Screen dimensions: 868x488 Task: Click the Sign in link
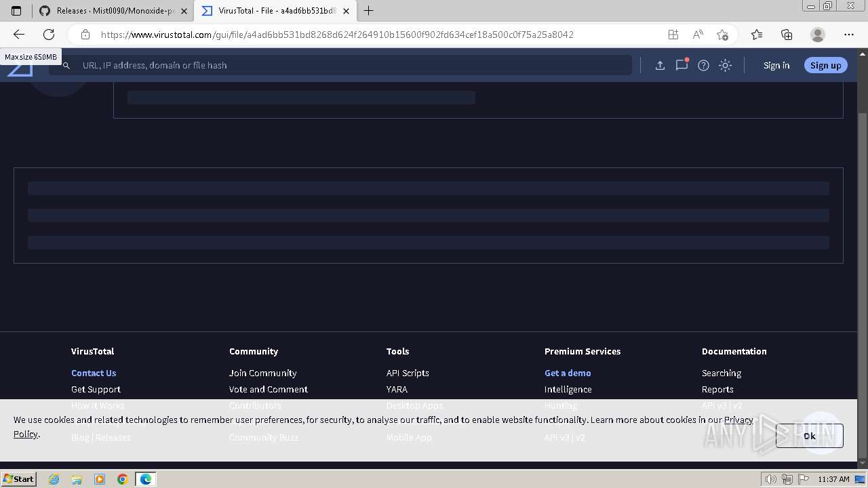click(776, 65)
